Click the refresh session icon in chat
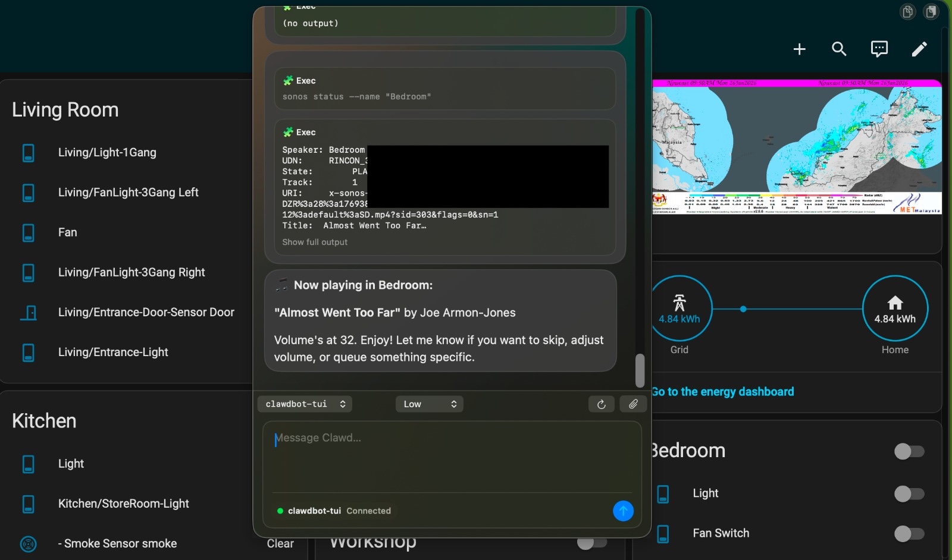Screen dimensions: 952x560 tap(601, 404)
